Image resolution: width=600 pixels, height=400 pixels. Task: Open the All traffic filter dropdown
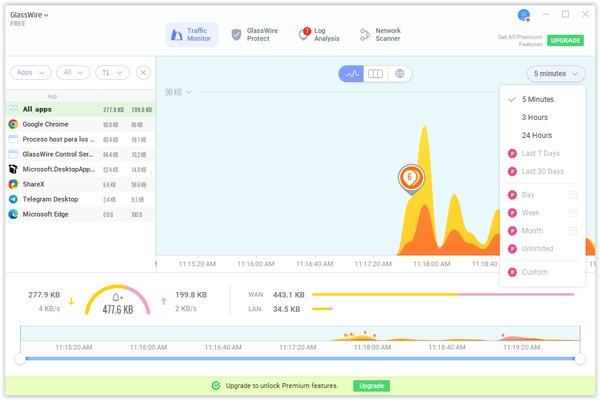73,73
